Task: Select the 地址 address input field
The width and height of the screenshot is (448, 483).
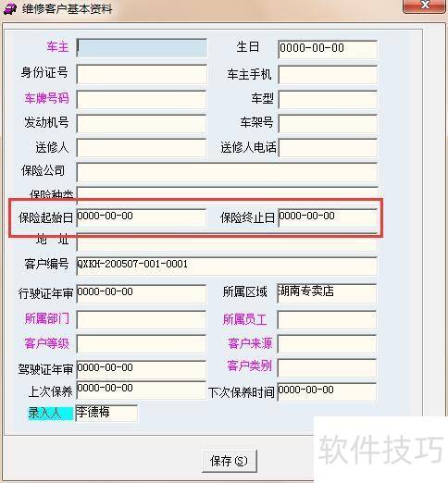Action: tap(227, 242)
